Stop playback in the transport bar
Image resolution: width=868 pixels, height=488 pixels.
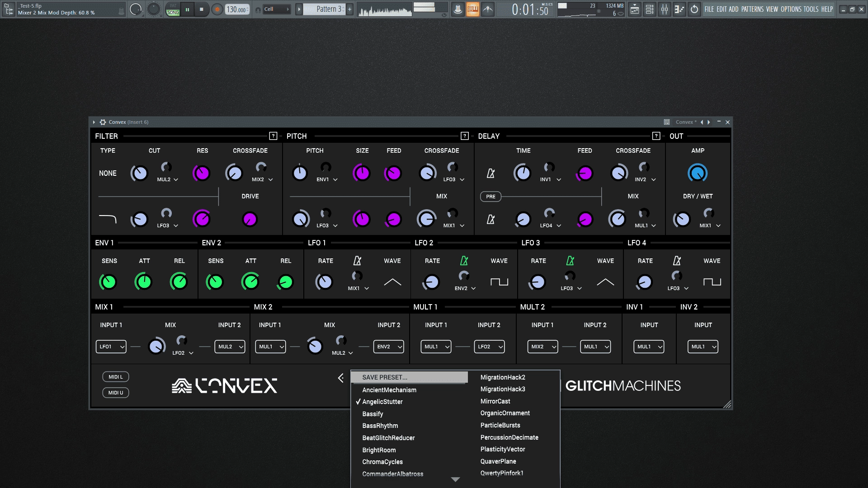[x=202, y=9]
